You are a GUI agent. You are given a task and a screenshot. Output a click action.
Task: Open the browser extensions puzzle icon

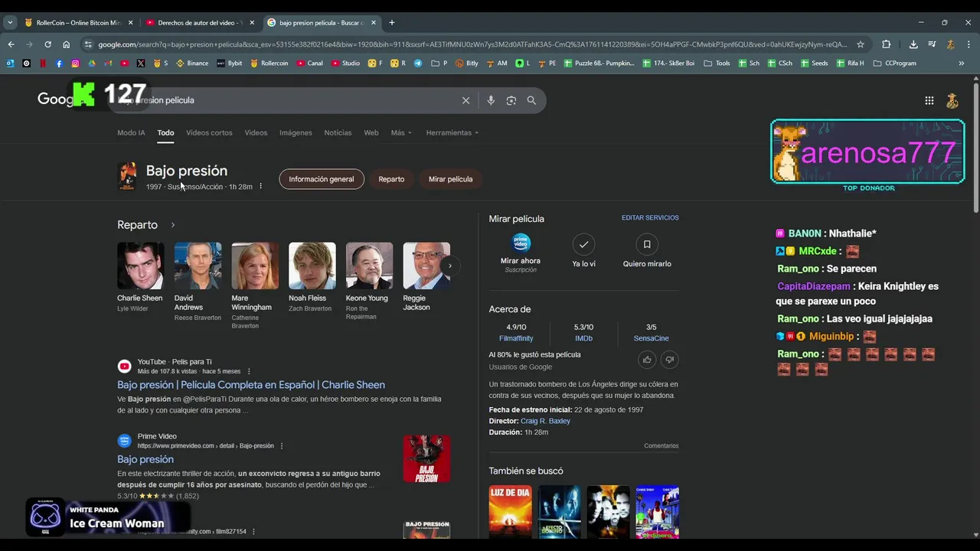[x=887, y=44]
